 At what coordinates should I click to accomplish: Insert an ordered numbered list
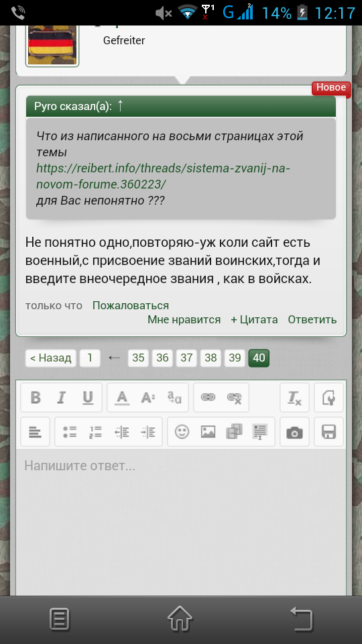coord(96,431)
